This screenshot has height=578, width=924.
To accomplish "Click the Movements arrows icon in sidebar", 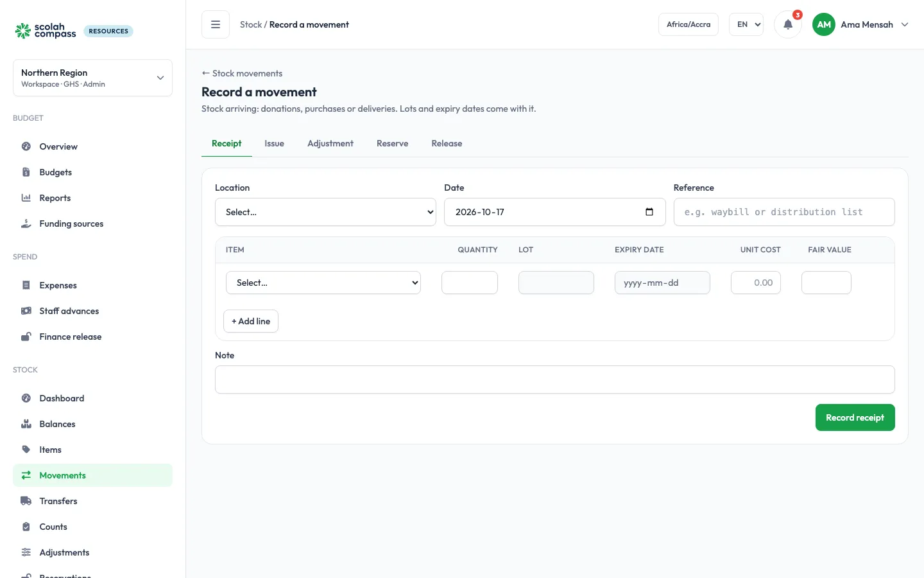I will [26, 475].
